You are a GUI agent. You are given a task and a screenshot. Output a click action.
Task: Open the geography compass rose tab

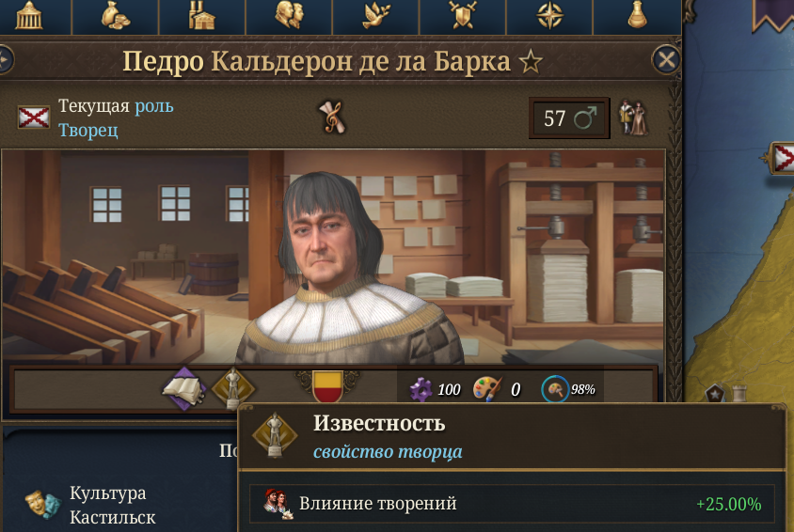(550, 15)
